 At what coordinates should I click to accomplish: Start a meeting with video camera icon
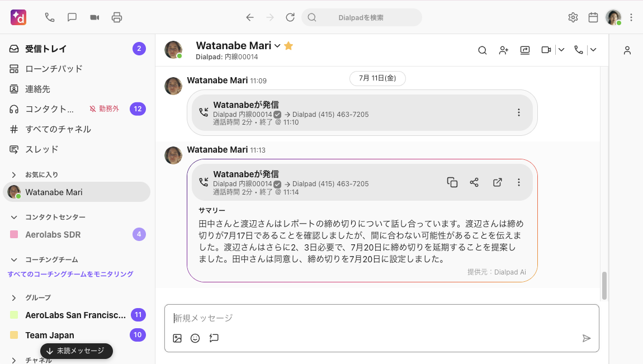pyautogui.click(x=94, y=17)
